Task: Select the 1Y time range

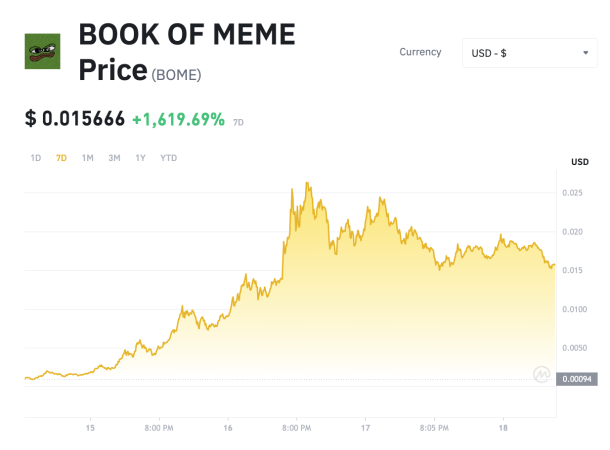Action: 140,158
